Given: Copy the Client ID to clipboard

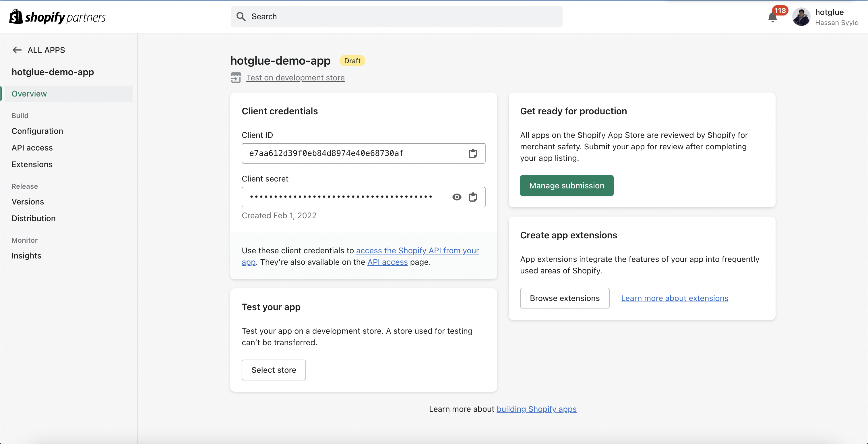Looking at the screenshot, I should pyautogui.click(x=473, y=153).
